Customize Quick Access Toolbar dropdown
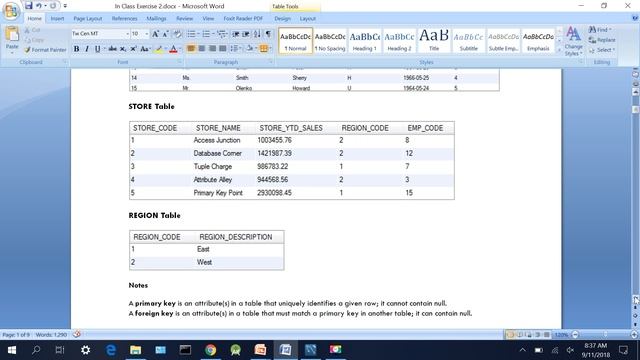Screen dimensions: 640x360 click(x=65, y=6)
